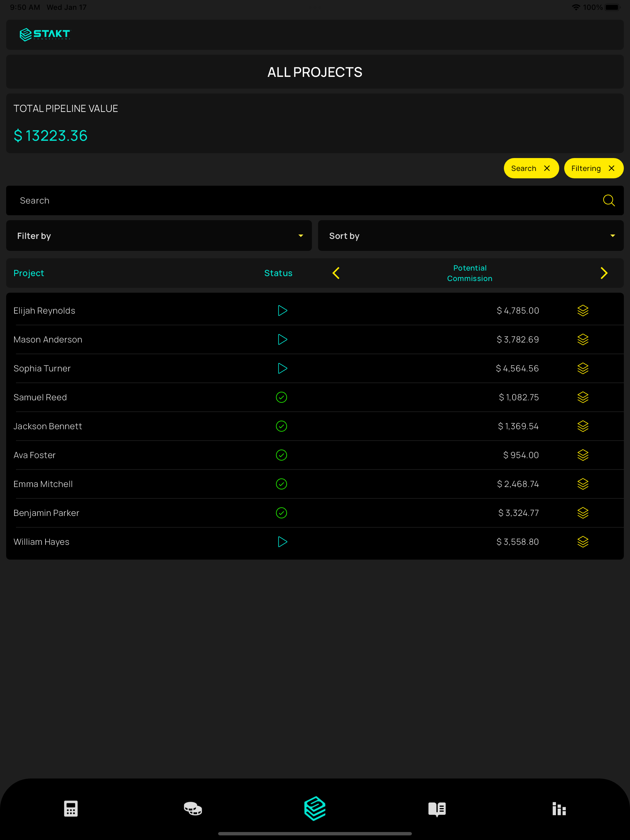Focus the Search input field
Viewport: 630px width, 840px height.
[x=315, y=200]
